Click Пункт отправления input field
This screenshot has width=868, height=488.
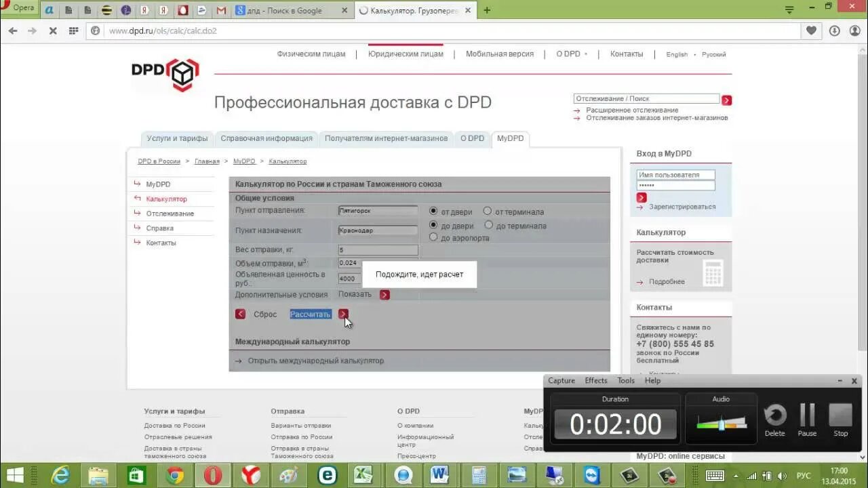pyautogui.click(x=378, y=211)
